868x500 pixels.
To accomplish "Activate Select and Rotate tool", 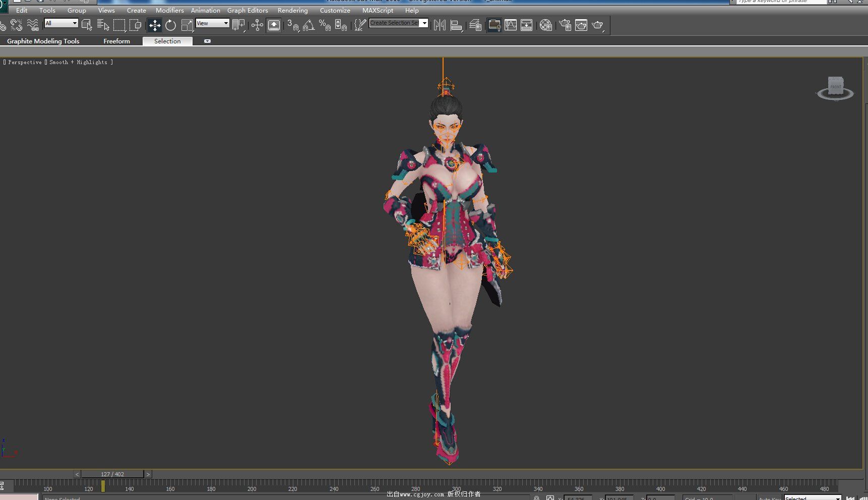I will point(171,25).
